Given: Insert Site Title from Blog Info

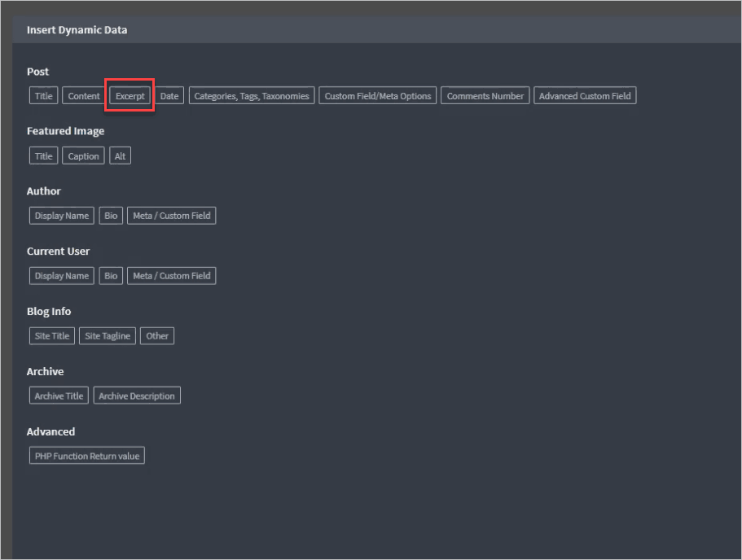Looking at the screenshot, I should click(x=52, y=336).
